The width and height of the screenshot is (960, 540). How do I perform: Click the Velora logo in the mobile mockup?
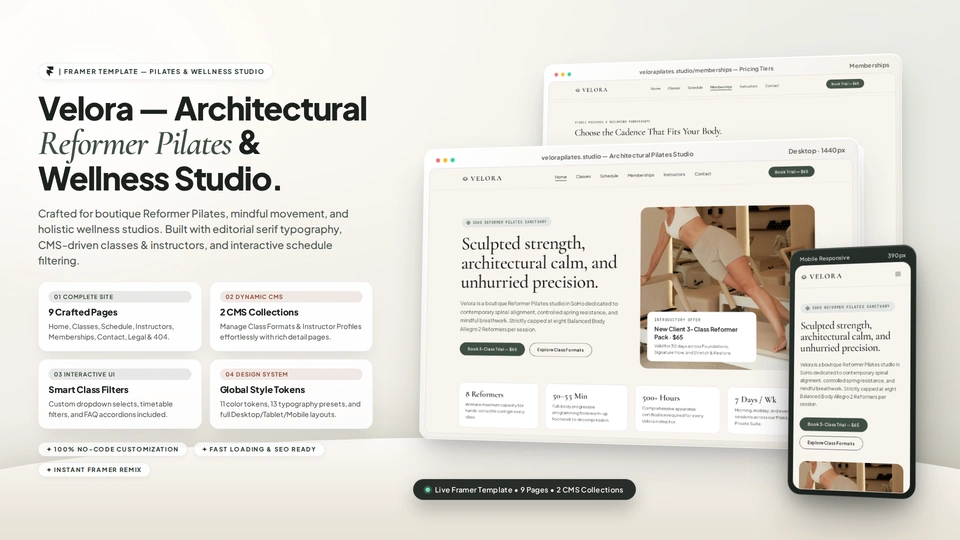822,276
